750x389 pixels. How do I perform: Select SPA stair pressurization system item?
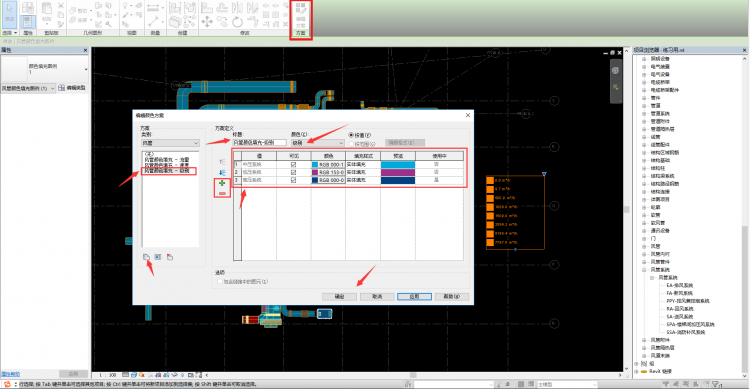(x=690, y=324)
